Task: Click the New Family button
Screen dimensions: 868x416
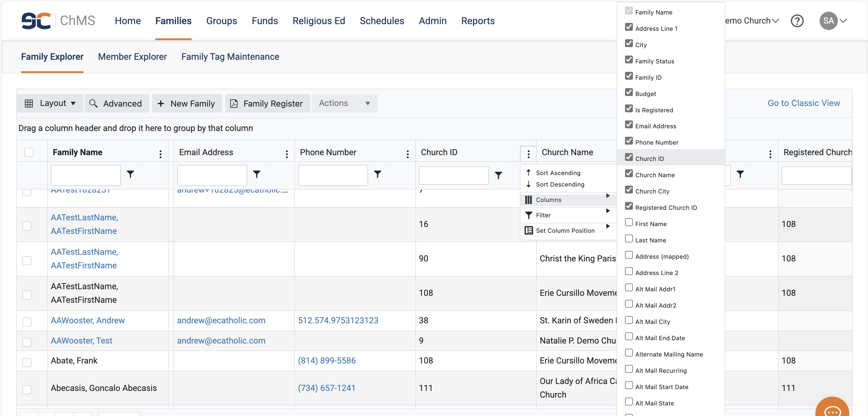Action: point(187,103)
